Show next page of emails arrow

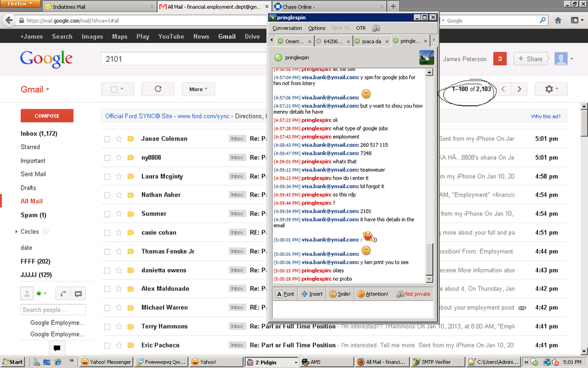[519, 89]
